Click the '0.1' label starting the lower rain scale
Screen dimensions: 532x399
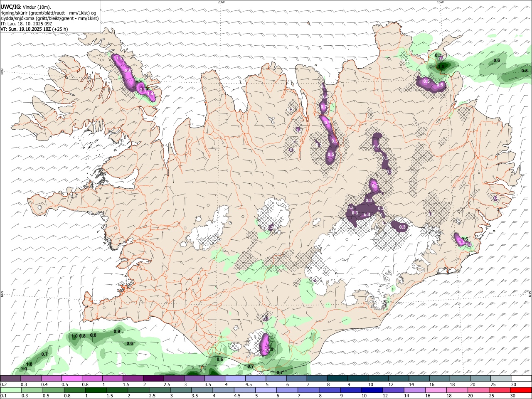click(3, 396)
